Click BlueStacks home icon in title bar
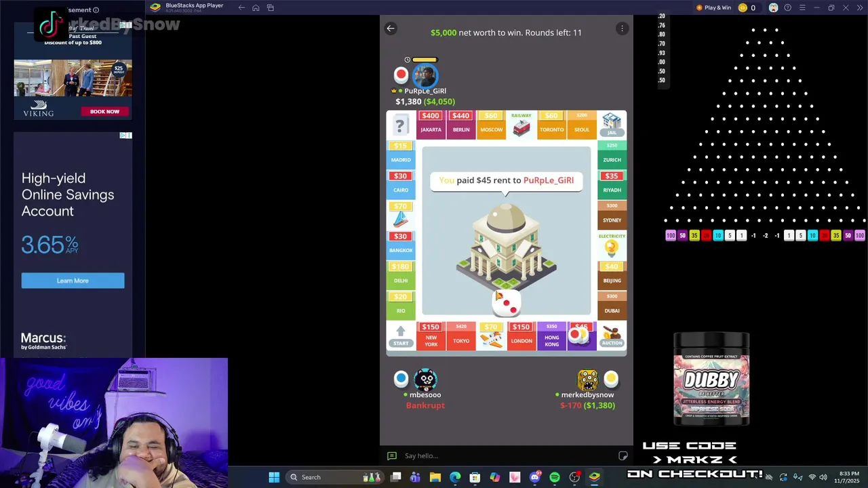The height and width of the screenshot is (488, 868). (256, 7)
